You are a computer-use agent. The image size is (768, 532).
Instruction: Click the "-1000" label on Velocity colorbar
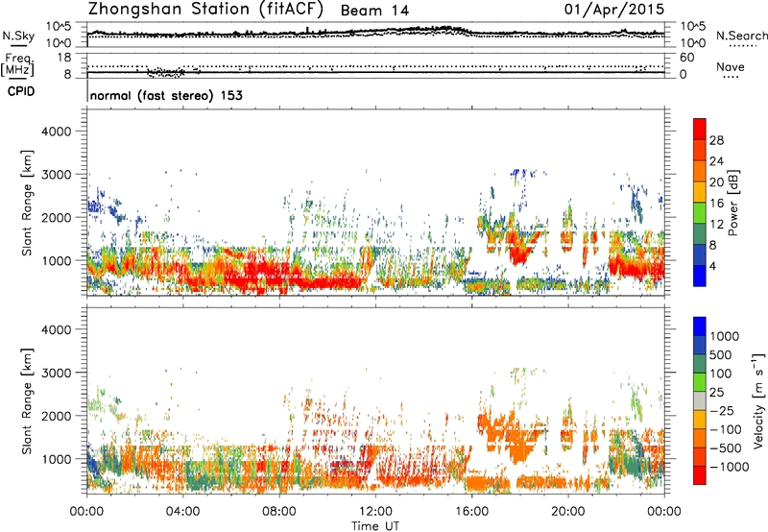click(730, 467)
